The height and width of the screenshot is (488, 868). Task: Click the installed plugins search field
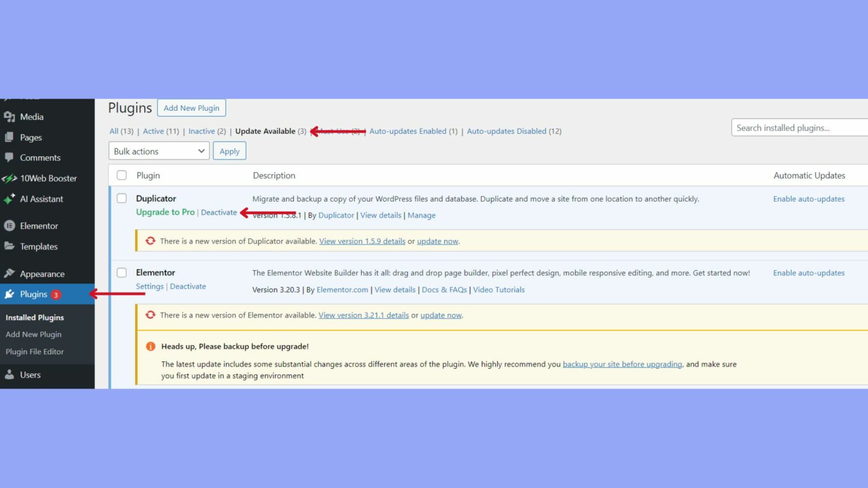click(798, 127)
